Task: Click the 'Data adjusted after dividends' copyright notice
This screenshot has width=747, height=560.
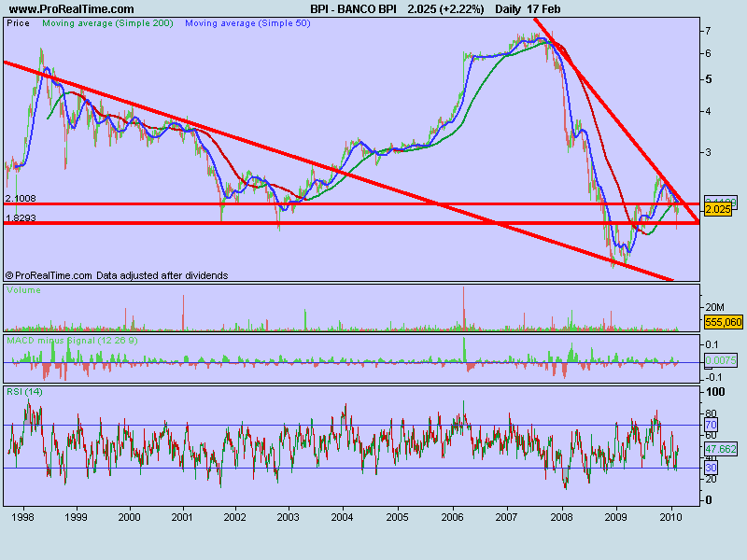Action: 162,275
